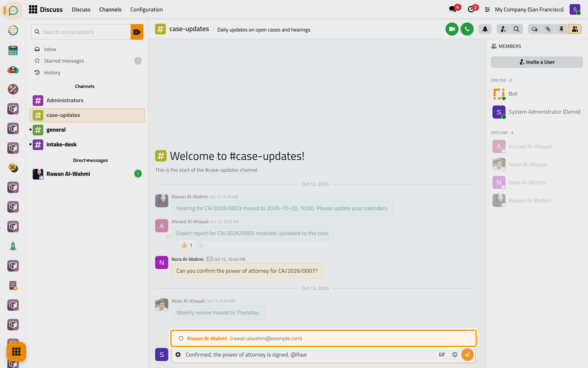The height and width of the screenshot is (368, 588).
Task: Open the sliders settings icon in top bar
Action: (x=487, y=10)
